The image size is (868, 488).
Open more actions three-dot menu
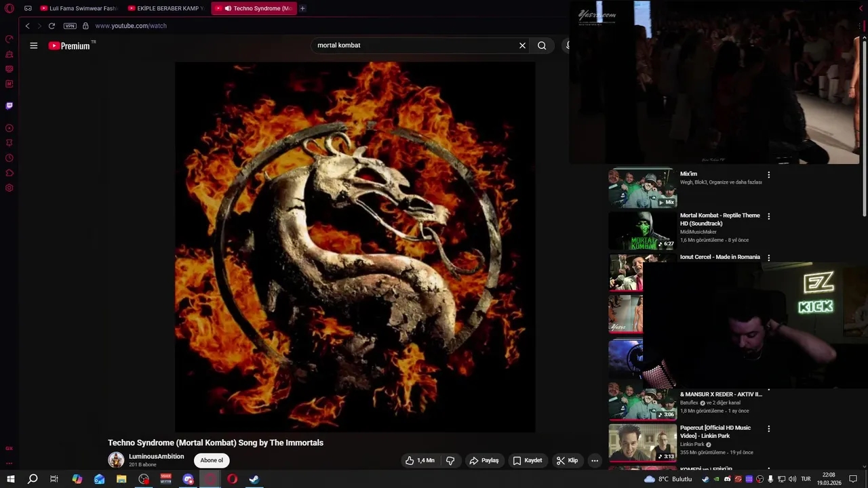pyautogui.click(x=595, y=460)
